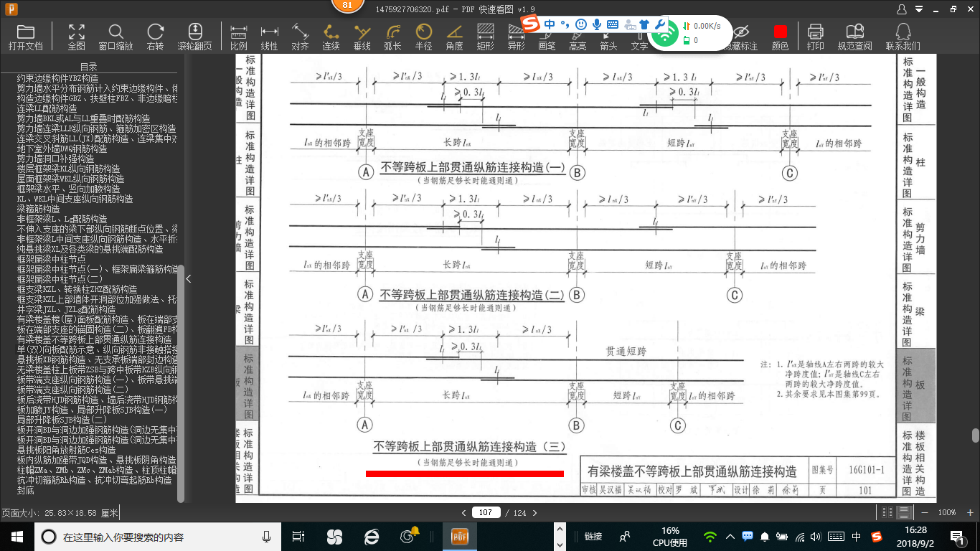Open outline entry 板带端支座纵向钢筋构造(二)
Screen dimensions: 980x551
pos(72,390)
